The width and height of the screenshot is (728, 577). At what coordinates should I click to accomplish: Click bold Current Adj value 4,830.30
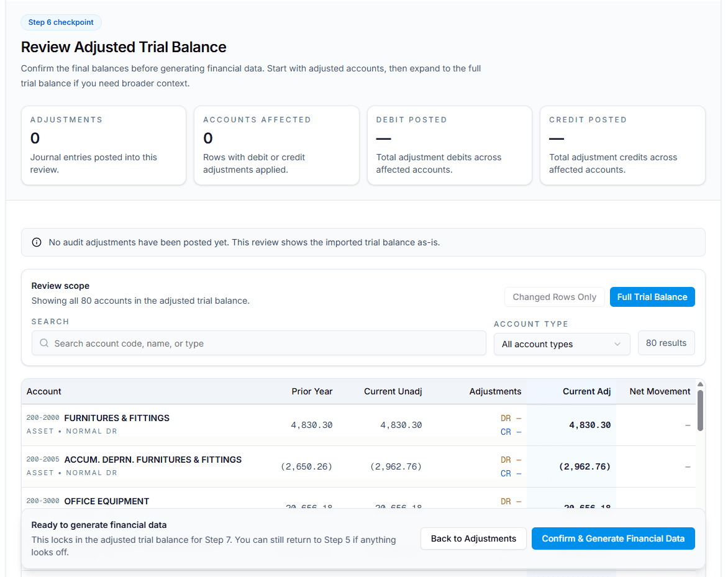click(x=589, y=425)
